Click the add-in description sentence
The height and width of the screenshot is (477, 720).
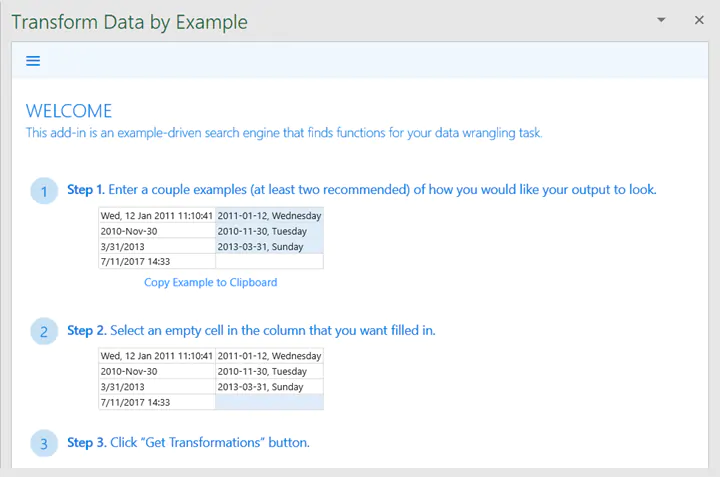[284, 133]
